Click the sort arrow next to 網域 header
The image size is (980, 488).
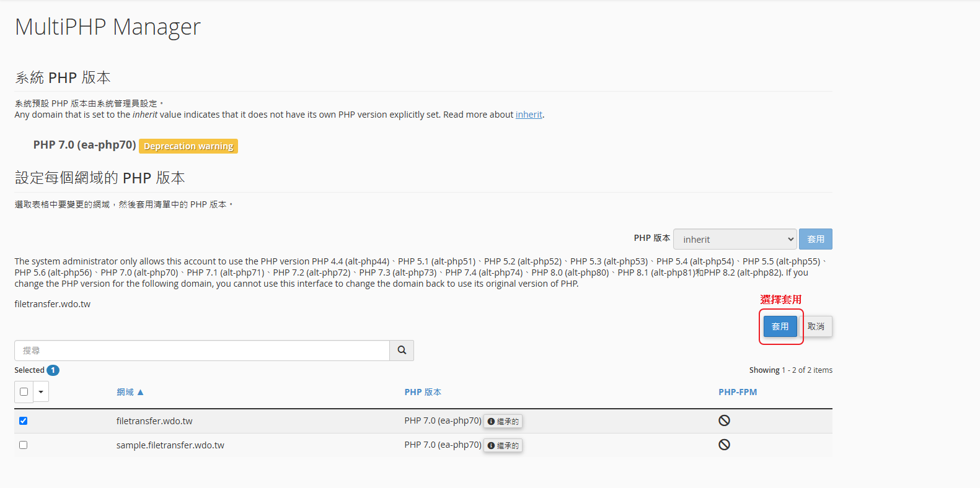[x=141, y=392]
